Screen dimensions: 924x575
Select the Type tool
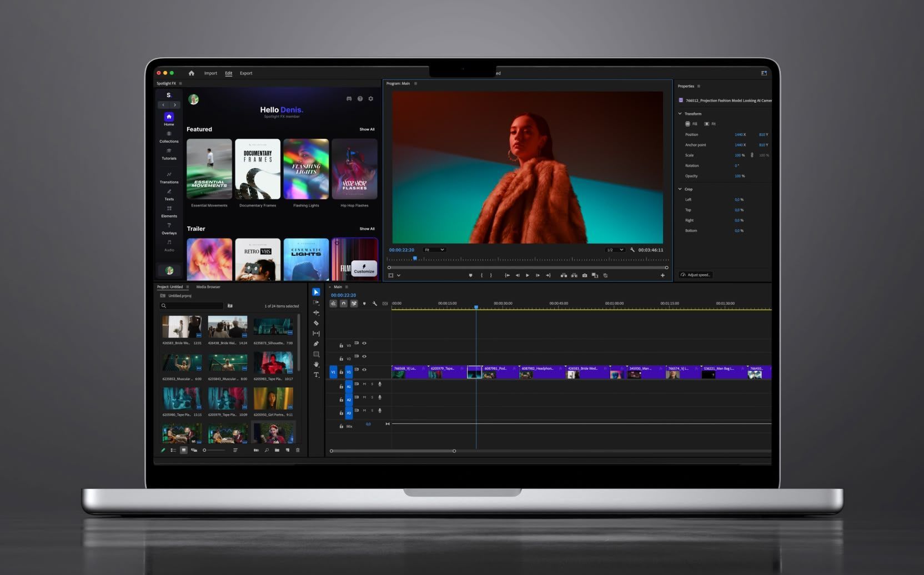pos(316,375)
